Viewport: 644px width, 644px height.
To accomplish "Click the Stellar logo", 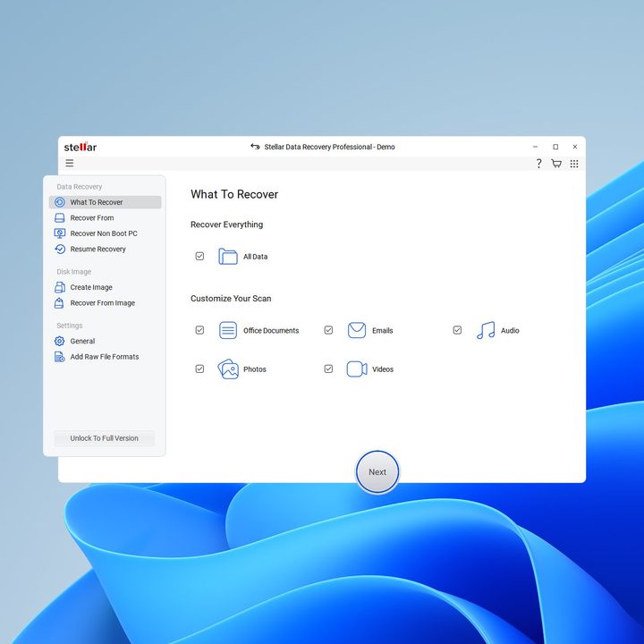I will point(80,147).
